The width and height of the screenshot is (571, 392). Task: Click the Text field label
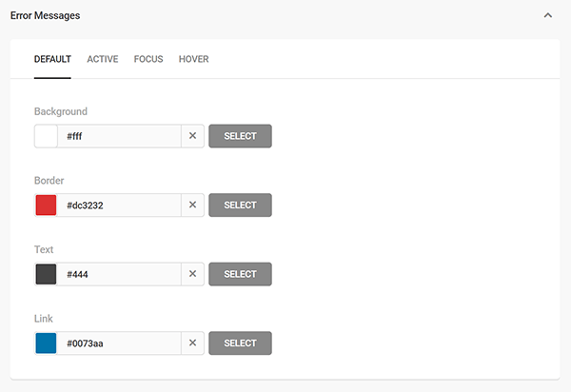tap(44, 249)
